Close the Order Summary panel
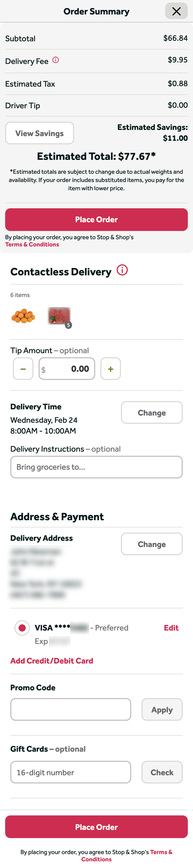The image size is (193, 868). pyautogui.click(x=176, y=11)
